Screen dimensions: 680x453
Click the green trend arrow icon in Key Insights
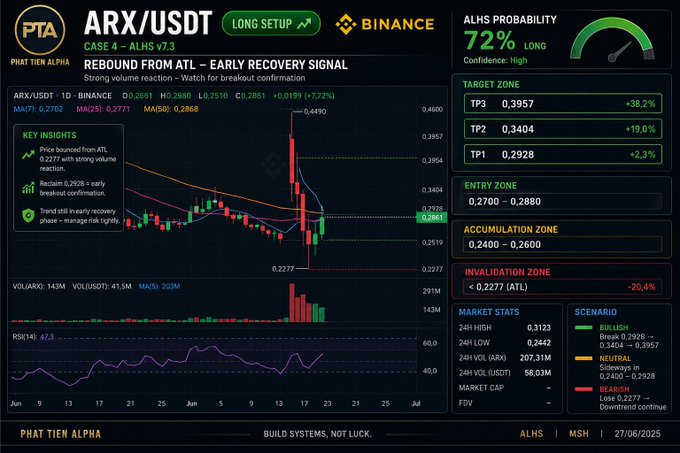pyautogui.click(x=28, y=154)
